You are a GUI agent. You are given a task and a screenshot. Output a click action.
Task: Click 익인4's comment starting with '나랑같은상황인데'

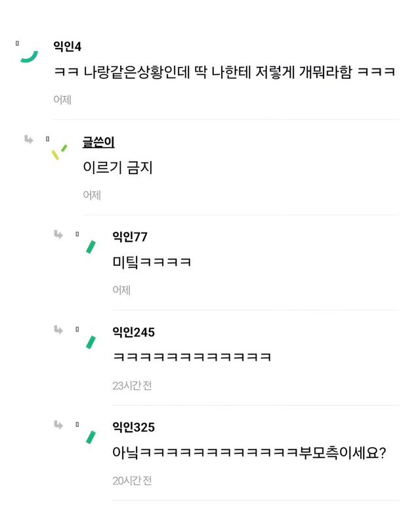(x=224, y=72)
